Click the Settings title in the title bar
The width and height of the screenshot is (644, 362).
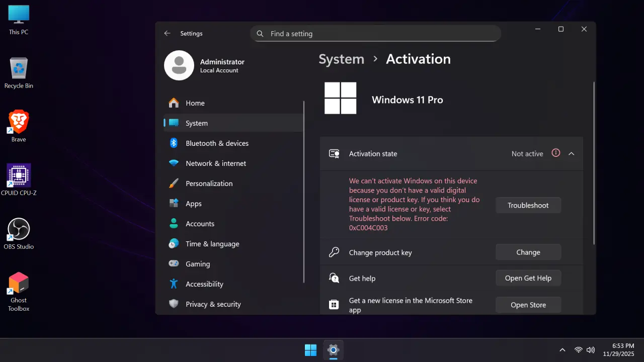pyautogui.click(x=191, y=34)
